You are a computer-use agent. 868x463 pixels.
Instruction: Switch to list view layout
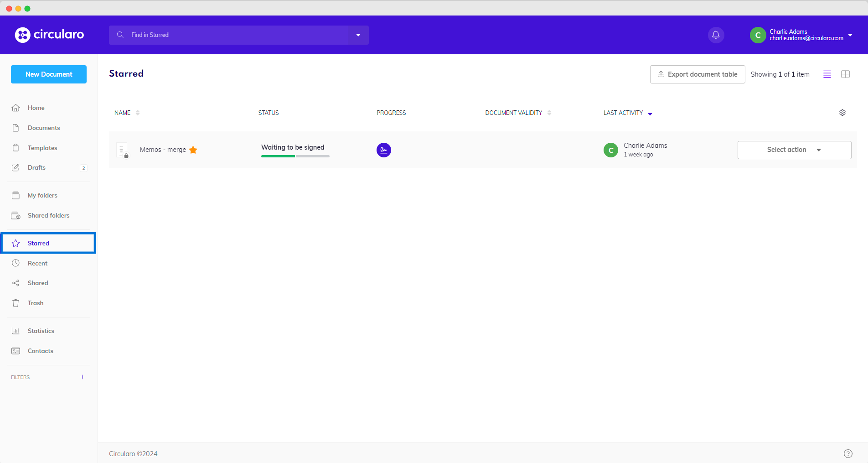click(x=827, y=74)
